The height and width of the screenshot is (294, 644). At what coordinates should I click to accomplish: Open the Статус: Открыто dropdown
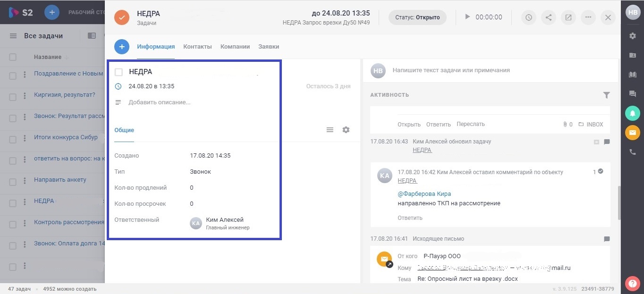[417, 17]
